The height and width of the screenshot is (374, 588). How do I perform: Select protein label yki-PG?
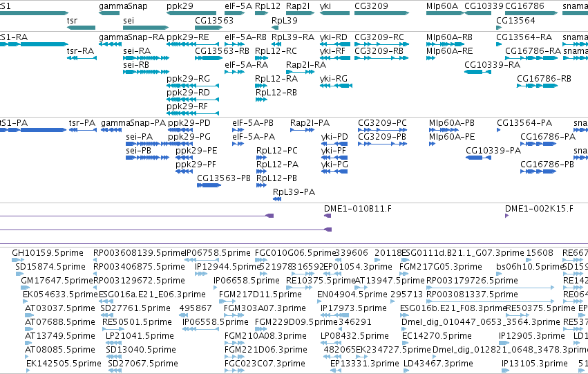coord(334,165)
